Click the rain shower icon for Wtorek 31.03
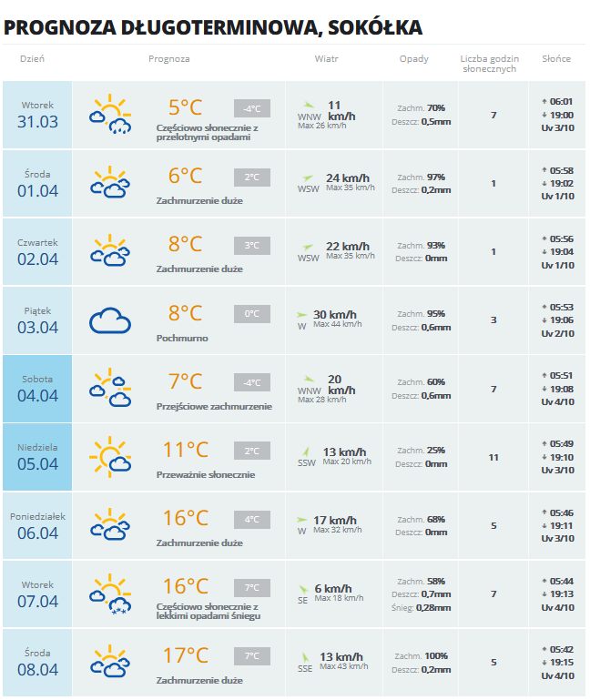This screenshot has height=700, width=590. [110, 115]
